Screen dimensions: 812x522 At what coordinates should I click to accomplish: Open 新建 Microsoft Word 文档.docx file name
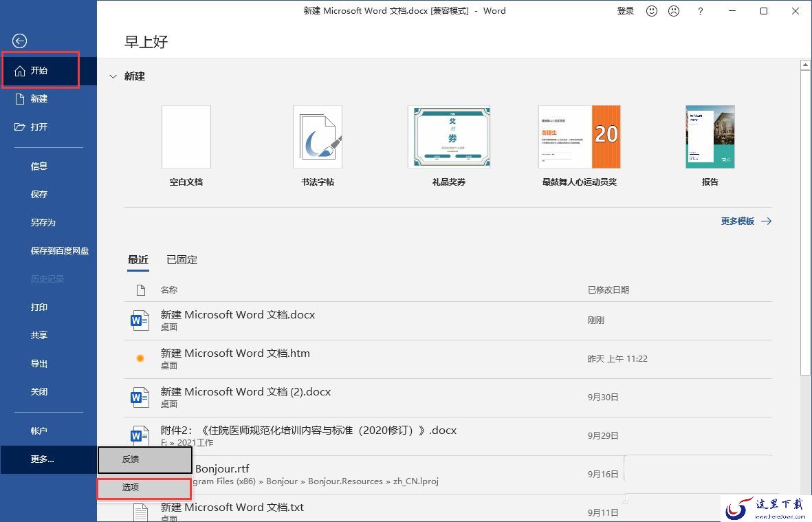pyautogui.click(x=238, y=315)
